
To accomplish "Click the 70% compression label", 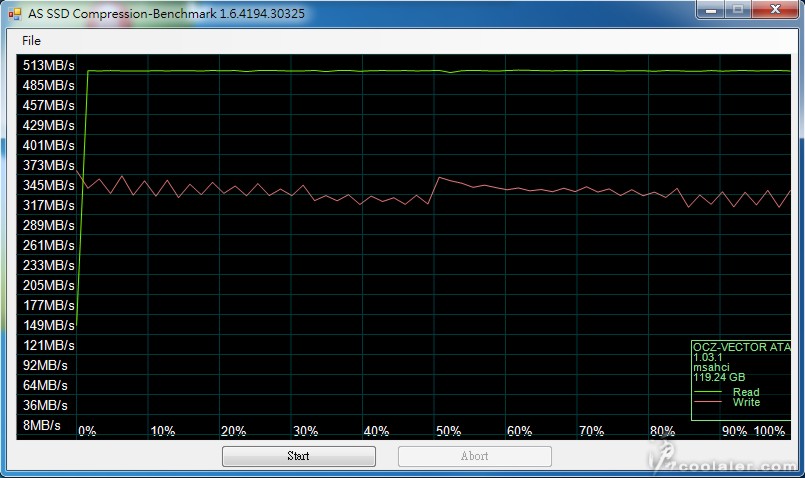I will [591, 431].
